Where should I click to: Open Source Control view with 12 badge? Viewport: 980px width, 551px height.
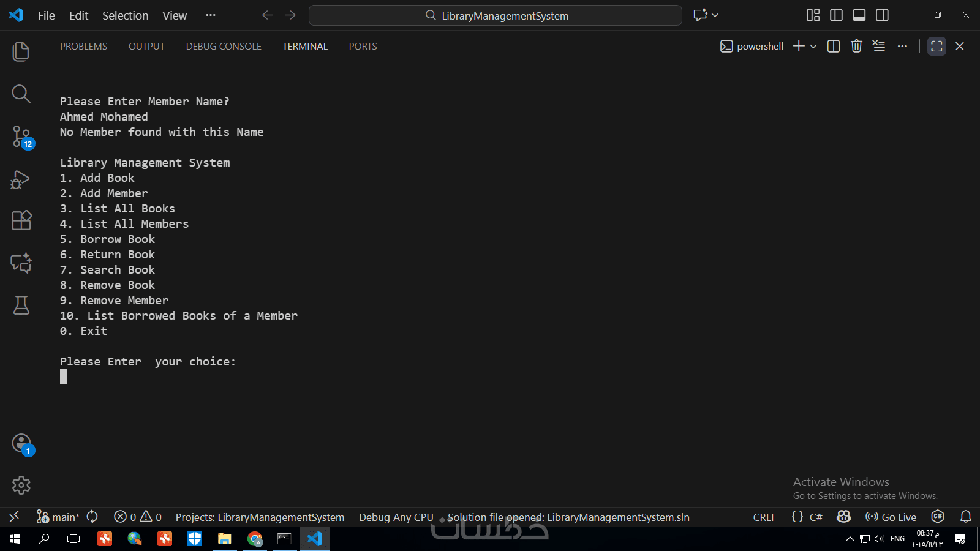(x=21, y=137)
